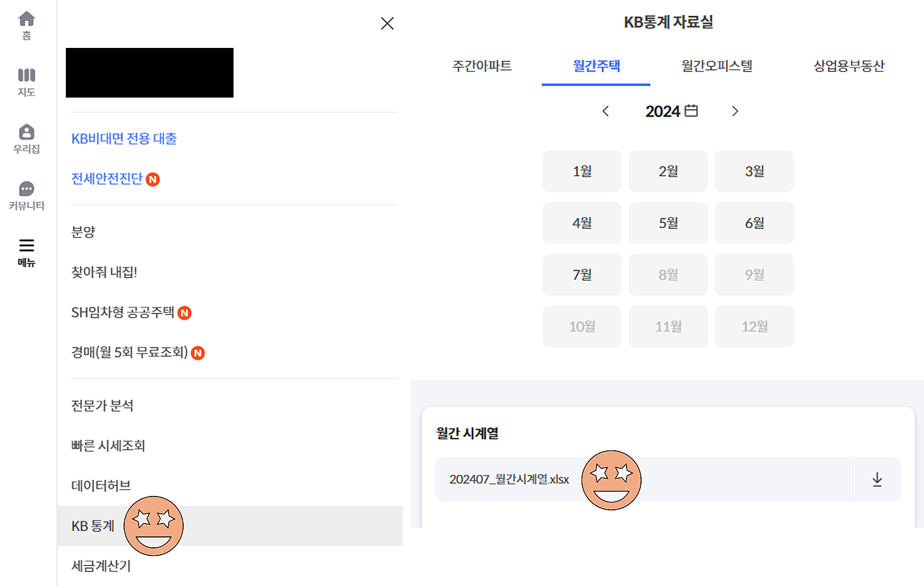The width and height of the screenshot is (924, 586).
Task: Click the 2024 year label
Action: [662, 111]
